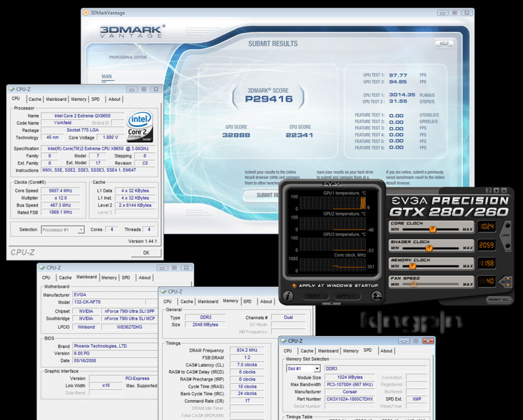Viewport: 523px width, 420px height.
Task: Open Slot #1 memory slot dropdown
Action: 303,369
